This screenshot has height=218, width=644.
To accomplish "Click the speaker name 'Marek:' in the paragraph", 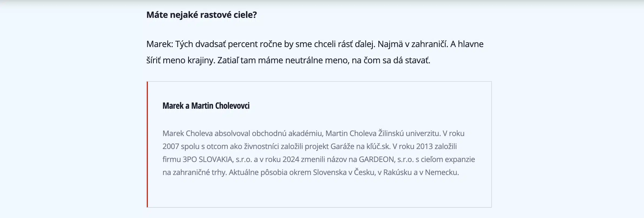I will [160, 44].
